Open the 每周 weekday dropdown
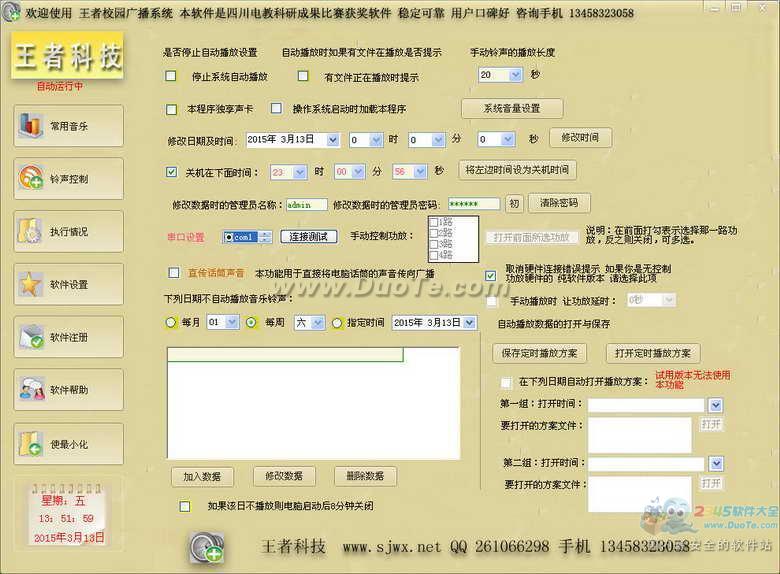 click(318, 323)
